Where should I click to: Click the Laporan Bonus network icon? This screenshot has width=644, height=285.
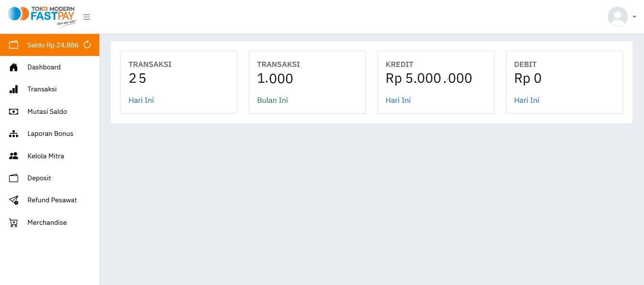tap(13, 133)
